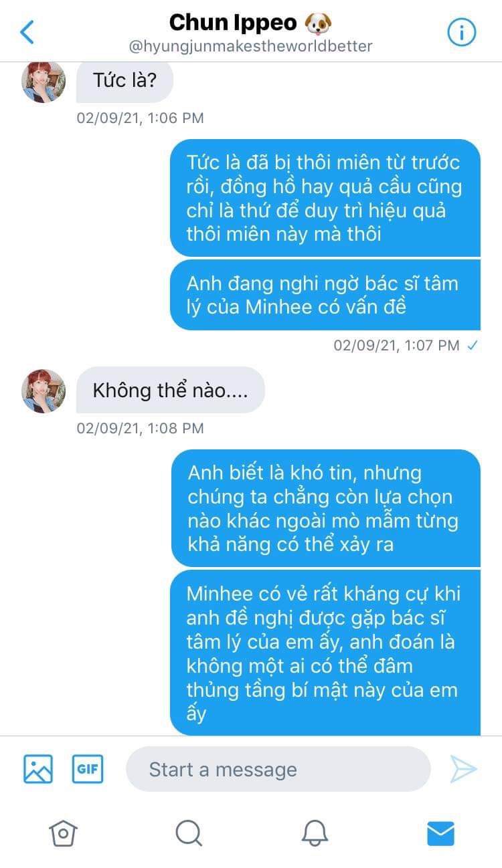This screenshot has height=868, width=502.
Task: Select the "Tức là?" message bubble
Action: click(x=124, y=81)
